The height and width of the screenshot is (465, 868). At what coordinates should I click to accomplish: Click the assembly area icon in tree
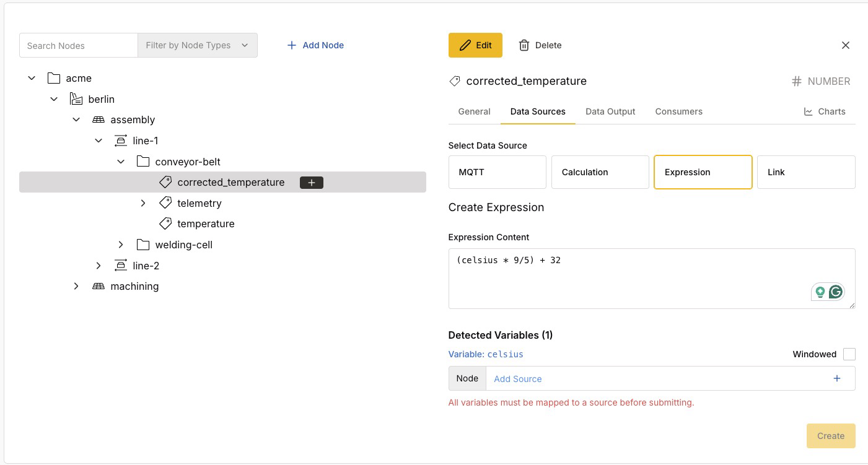pyautogui.click(x=98, y=120)
